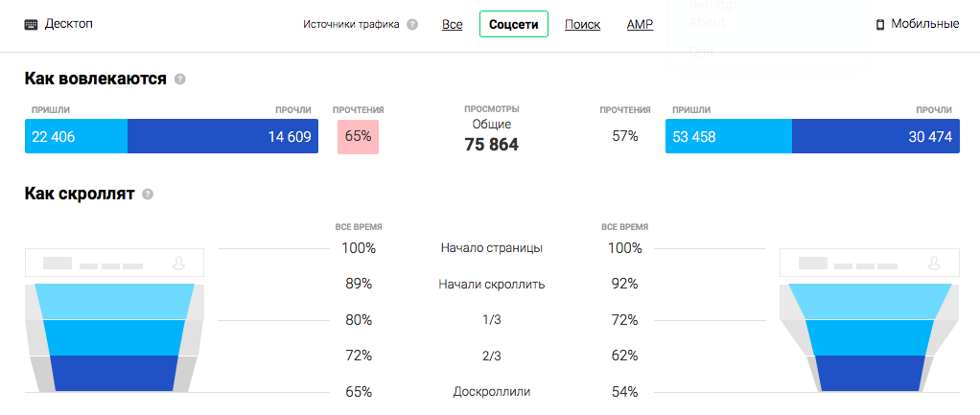
Task: Open help icon next to Как вовлекаются
Action: tap(180, 79)
